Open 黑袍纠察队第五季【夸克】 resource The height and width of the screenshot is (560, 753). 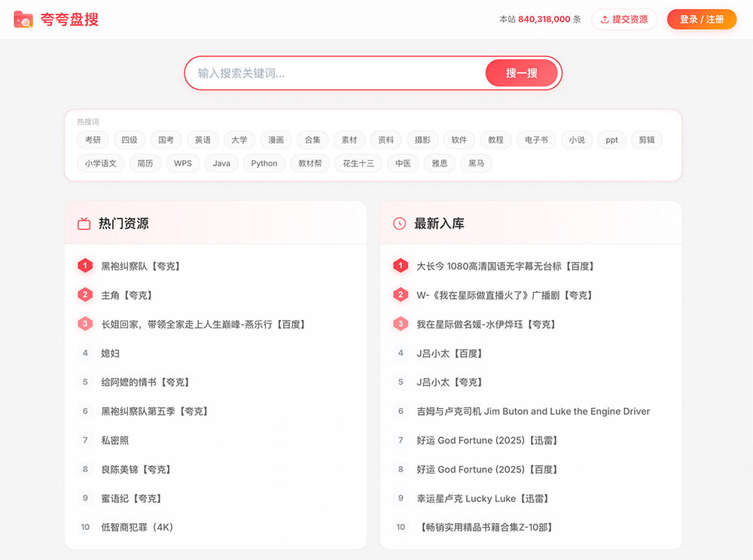pos(154,411)
